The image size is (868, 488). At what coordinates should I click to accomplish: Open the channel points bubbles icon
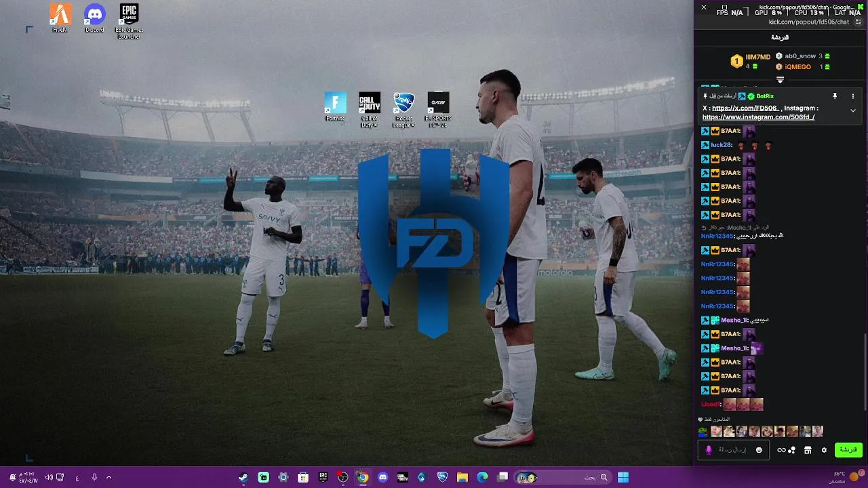click(792, 450)
